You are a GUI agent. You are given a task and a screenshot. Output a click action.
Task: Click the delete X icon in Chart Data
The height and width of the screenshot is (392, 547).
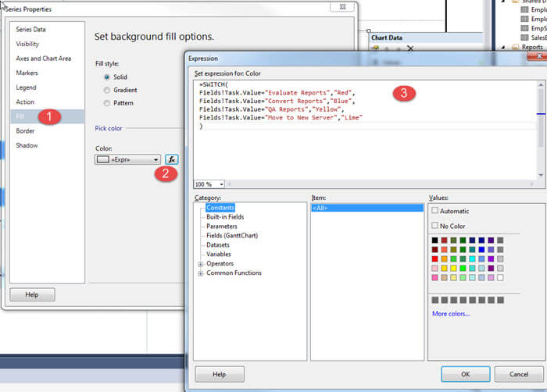point(410,48)
